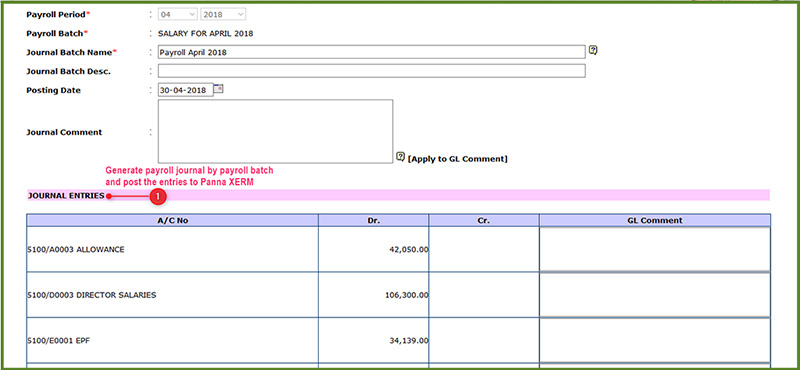Screen dimensions: 800x370
Task: Select the Posting Date input field
Action: click(186, 90)
